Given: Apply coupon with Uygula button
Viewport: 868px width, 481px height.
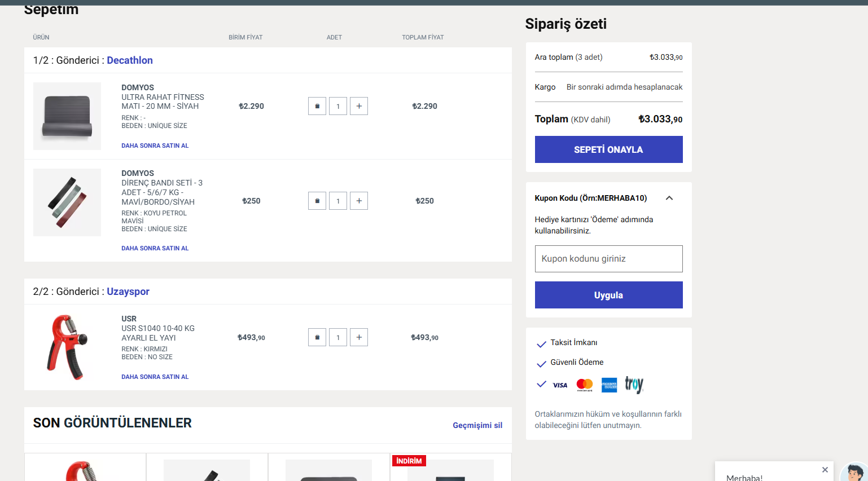Looking at the screenshot, I should click(x=609, y=295).
